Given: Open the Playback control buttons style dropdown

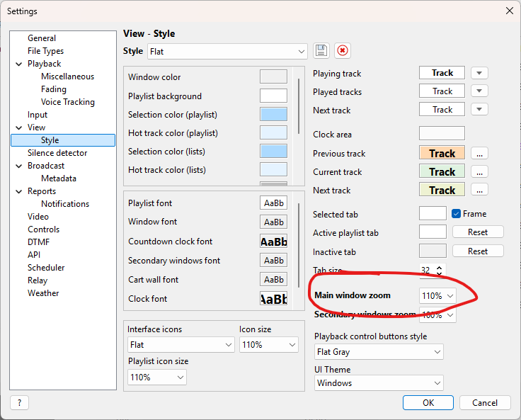Looking at the screenshot, I should 379,351.
